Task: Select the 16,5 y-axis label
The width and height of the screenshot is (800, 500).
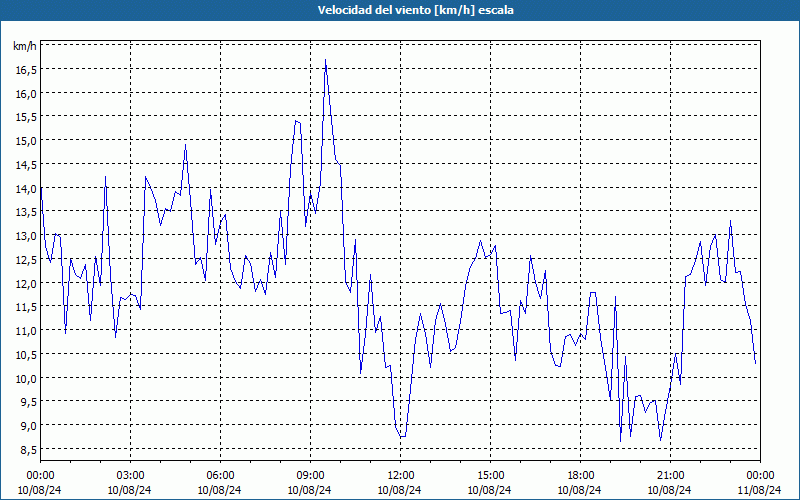Action: tap(26, 70)
